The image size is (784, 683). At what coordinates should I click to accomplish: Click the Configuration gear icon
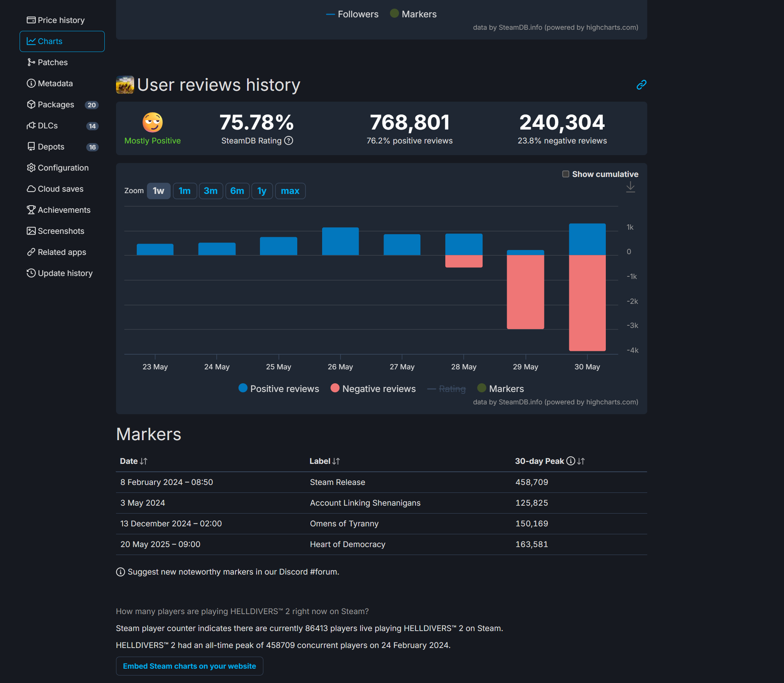point(31,168)
